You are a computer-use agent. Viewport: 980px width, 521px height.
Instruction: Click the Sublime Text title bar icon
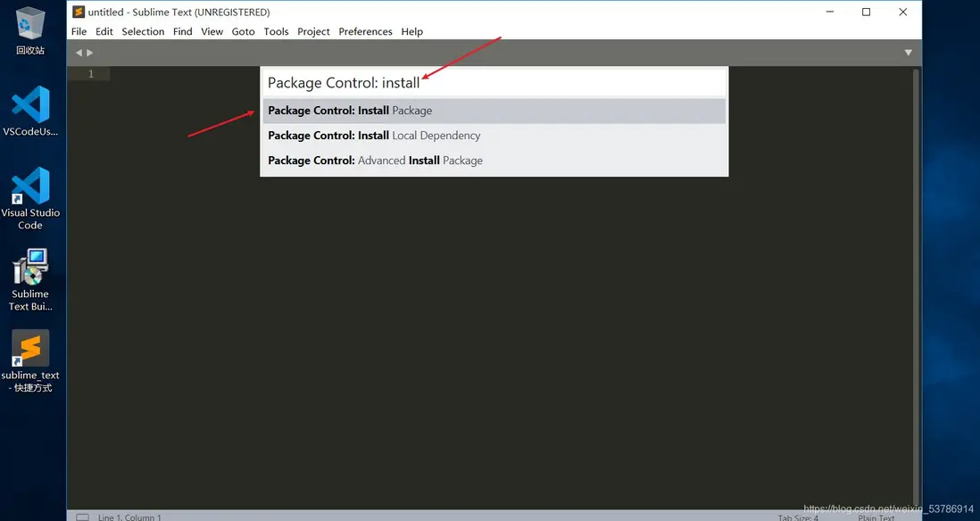(x=79, y=12)
